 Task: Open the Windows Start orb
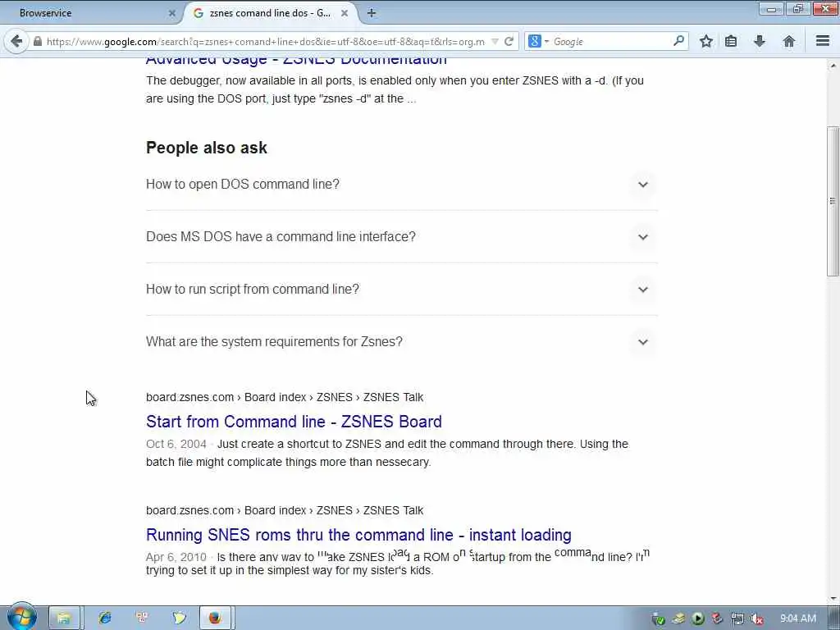[21, 618]
